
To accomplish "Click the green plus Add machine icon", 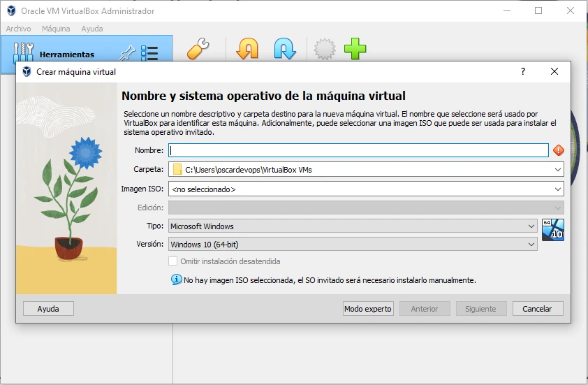I will pos(355,49).
